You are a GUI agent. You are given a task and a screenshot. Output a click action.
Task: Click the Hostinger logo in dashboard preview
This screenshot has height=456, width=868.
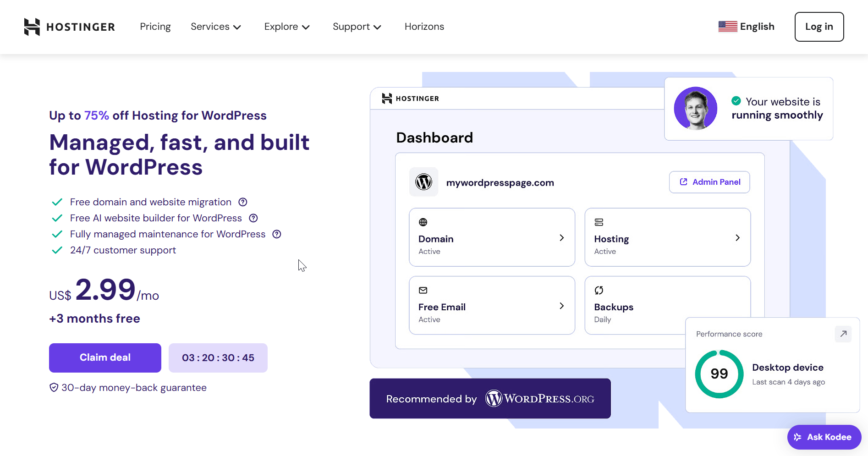coord(410,98)
